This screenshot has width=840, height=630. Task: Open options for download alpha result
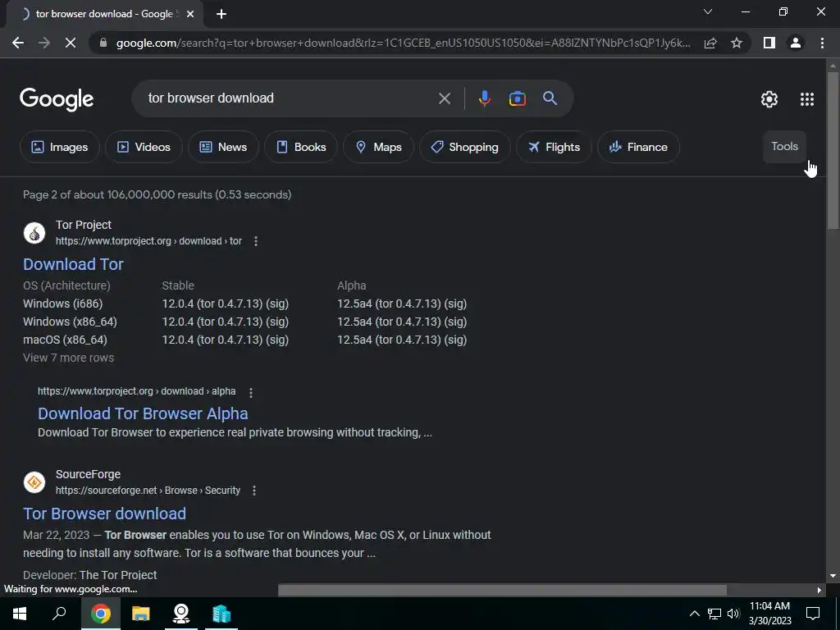click(x=250, y=392)
